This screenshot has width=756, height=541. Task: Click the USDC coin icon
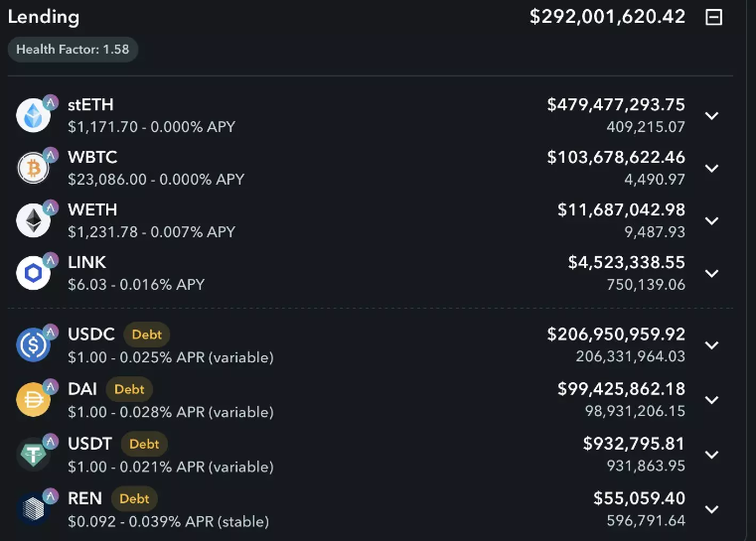pyautogui.click(x=34, y=345)
